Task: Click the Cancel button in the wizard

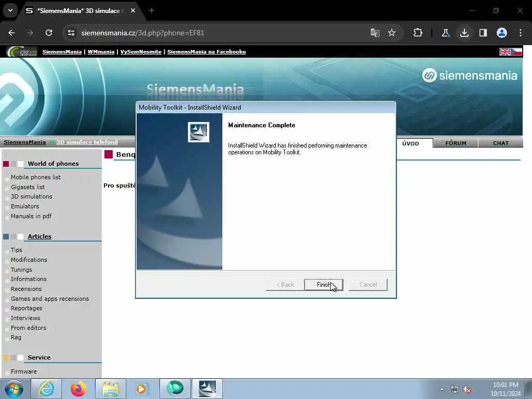Action: [368, 285]
